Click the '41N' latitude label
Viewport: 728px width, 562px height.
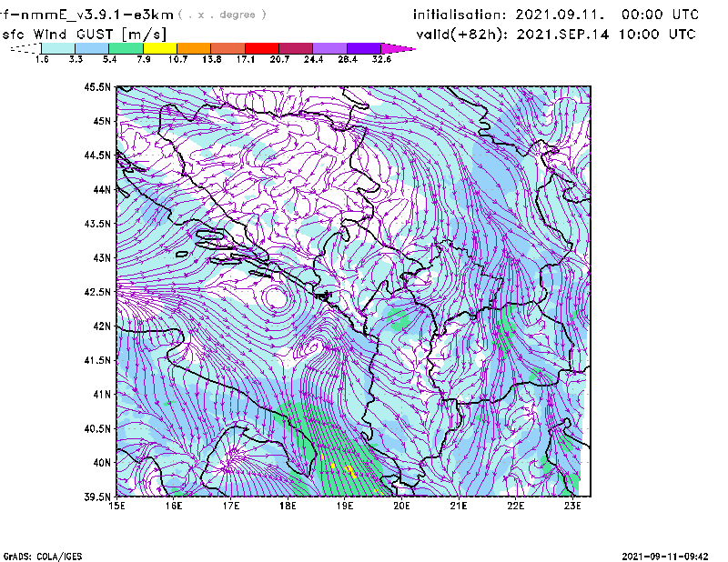coord(102,395)
